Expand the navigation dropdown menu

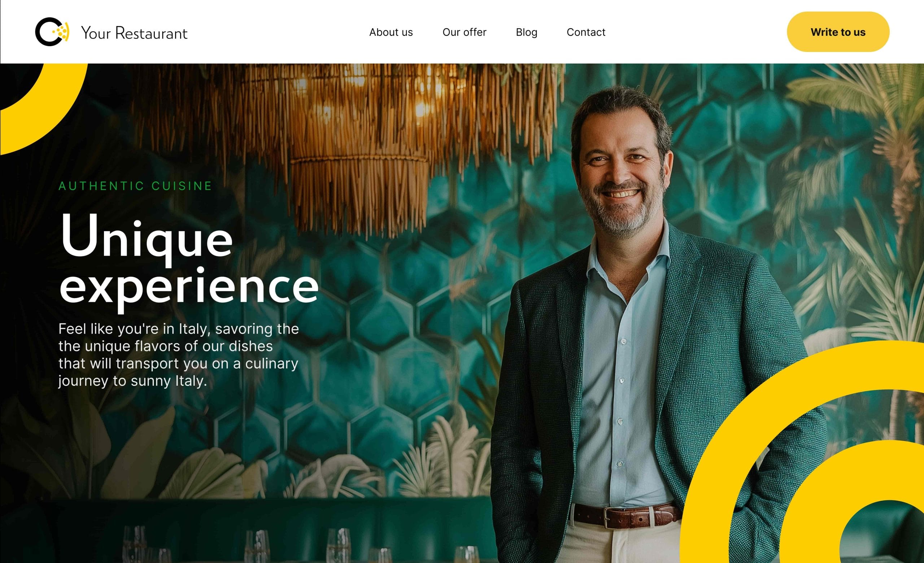coord(464,32)
